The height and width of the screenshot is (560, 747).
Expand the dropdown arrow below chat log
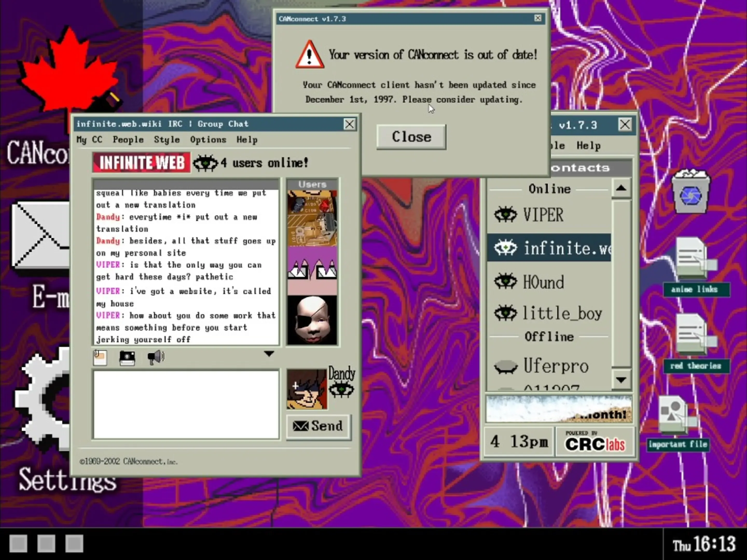(x=269, y=354)
